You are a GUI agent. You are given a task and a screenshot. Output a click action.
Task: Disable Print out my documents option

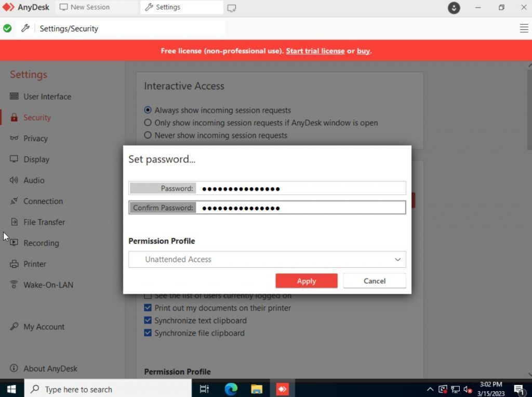pos(148,308)
